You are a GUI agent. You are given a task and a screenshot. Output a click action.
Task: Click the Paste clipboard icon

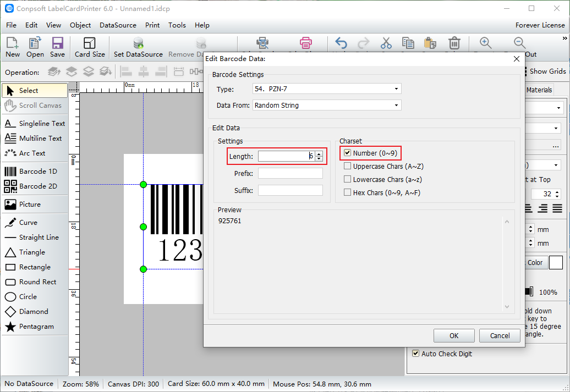[430, 43]
